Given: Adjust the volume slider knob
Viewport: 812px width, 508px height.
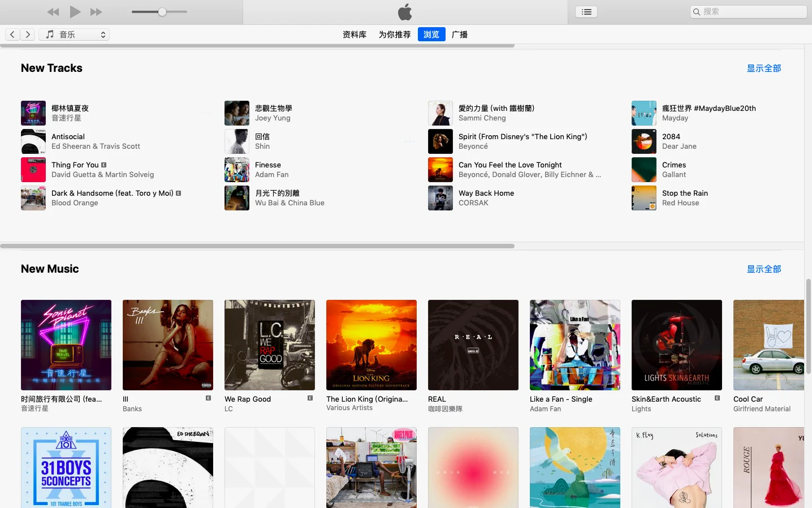Looking at the screenshot, I should pos(162,12).
